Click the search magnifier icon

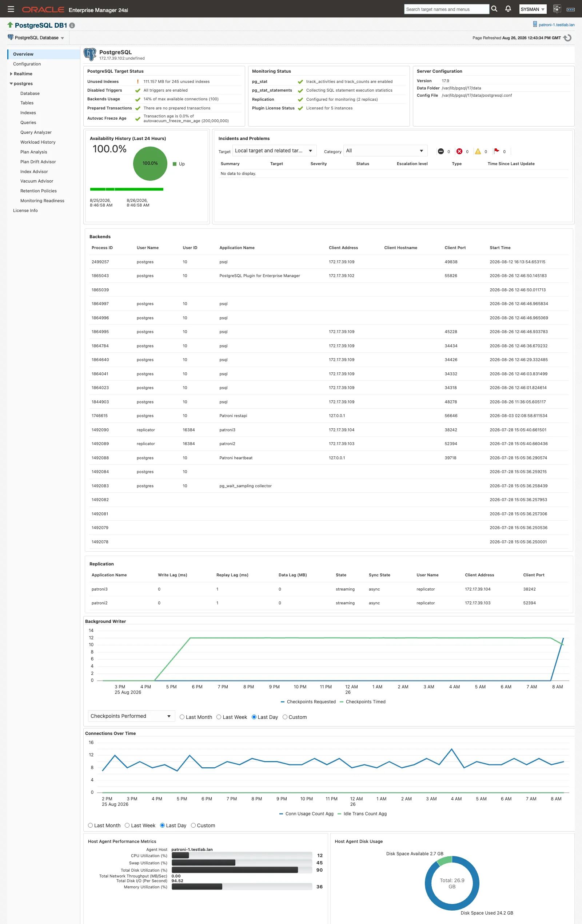[494, 9]
